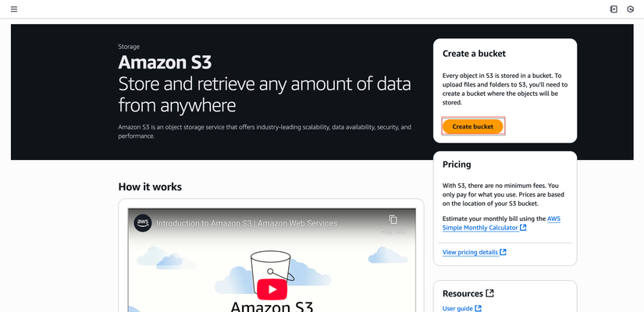Click the Copy link icon on the video
The image size is (644, 312).
393,221
